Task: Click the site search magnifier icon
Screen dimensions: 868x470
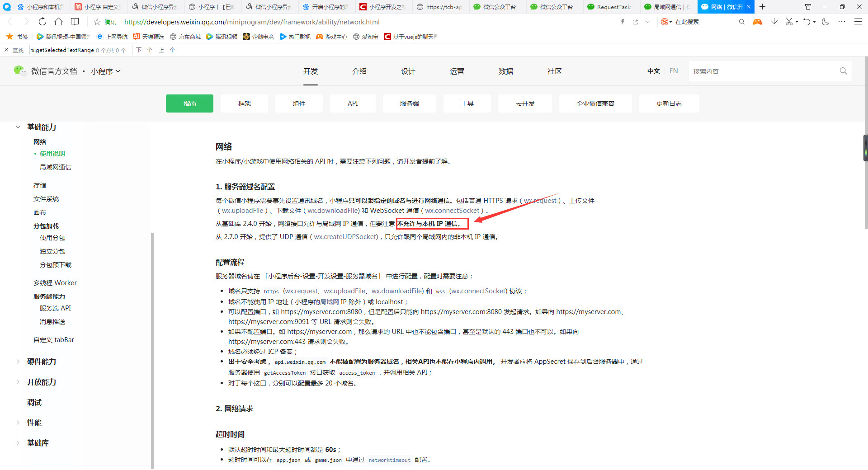Action: (843, 71)
